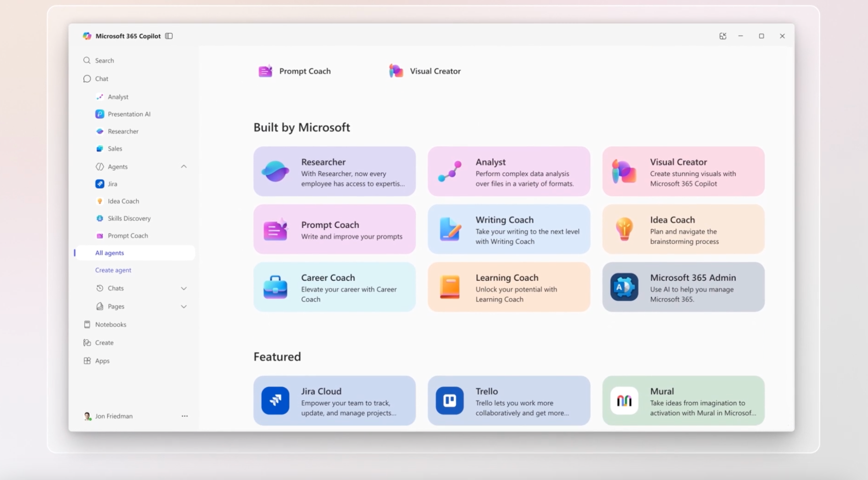Open Visual Creator shortcut at the top
The image size is (868, 480).
425,71
